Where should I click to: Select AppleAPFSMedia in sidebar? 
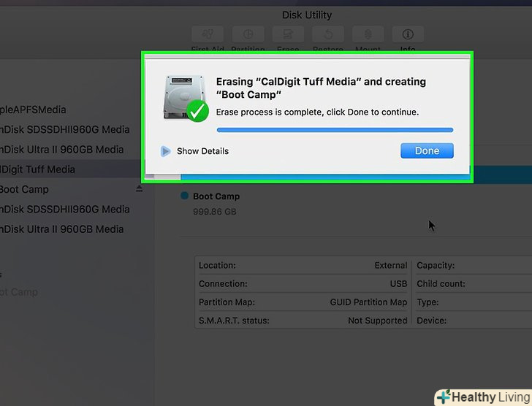coord(34,110)
